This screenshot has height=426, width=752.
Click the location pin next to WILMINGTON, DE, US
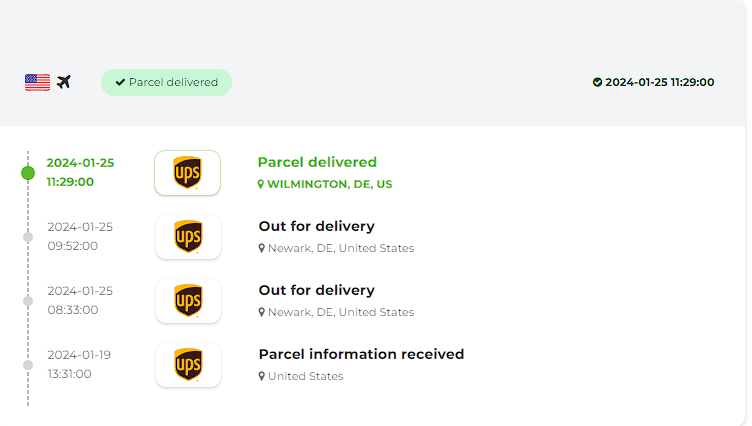(261, 184)
